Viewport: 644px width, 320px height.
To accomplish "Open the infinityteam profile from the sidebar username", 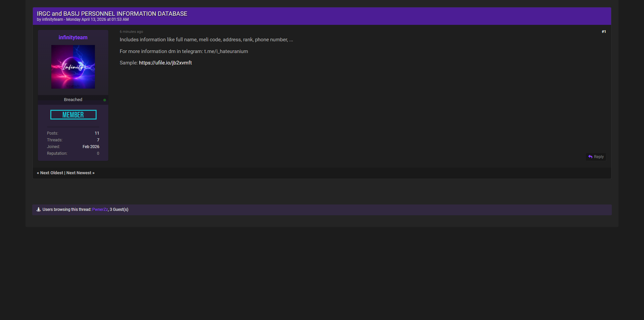I will point(73,38).
